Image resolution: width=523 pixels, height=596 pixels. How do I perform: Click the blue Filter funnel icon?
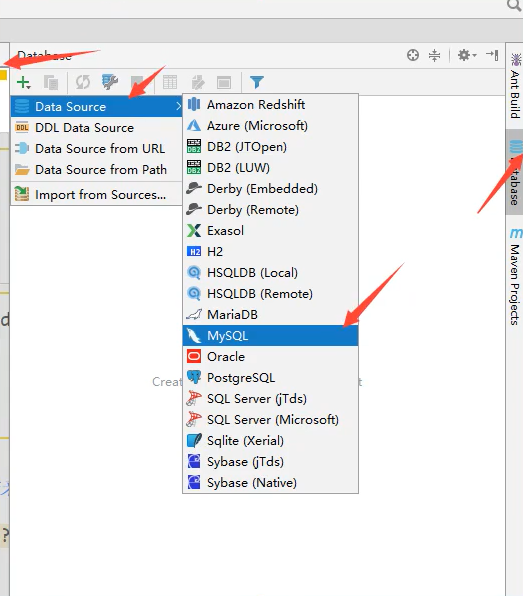[x=257, y=82]
